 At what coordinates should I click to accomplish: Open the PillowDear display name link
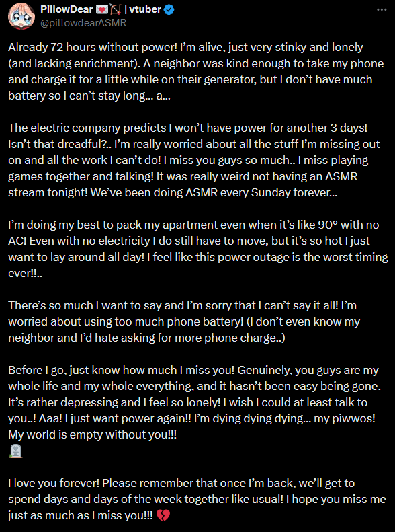coord(67,9)
